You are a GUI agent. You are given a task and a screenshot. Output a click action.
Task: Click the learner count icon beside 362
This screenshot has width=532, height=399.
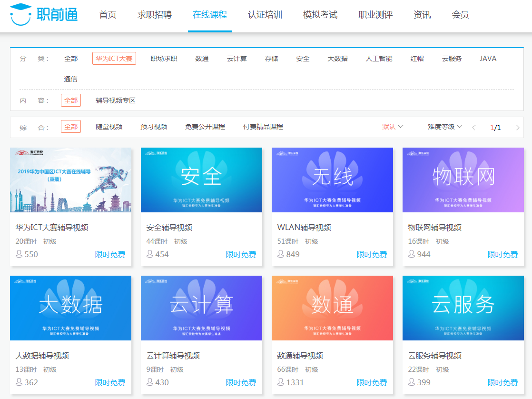19,382
